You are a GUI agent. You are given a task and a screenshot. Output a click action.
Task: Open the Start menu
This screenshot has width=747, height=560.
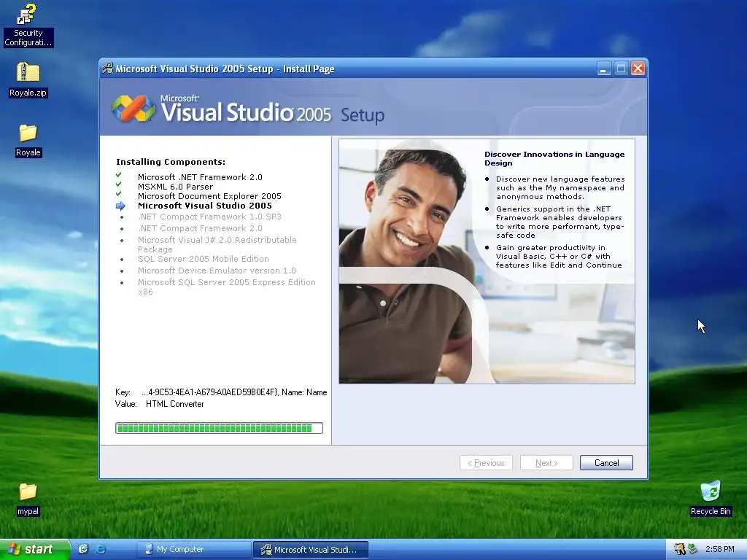point(34,549)
